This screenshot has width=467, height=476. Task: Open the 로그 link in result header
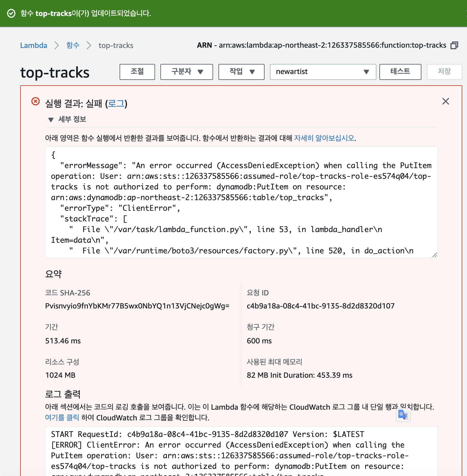(116, 104)
